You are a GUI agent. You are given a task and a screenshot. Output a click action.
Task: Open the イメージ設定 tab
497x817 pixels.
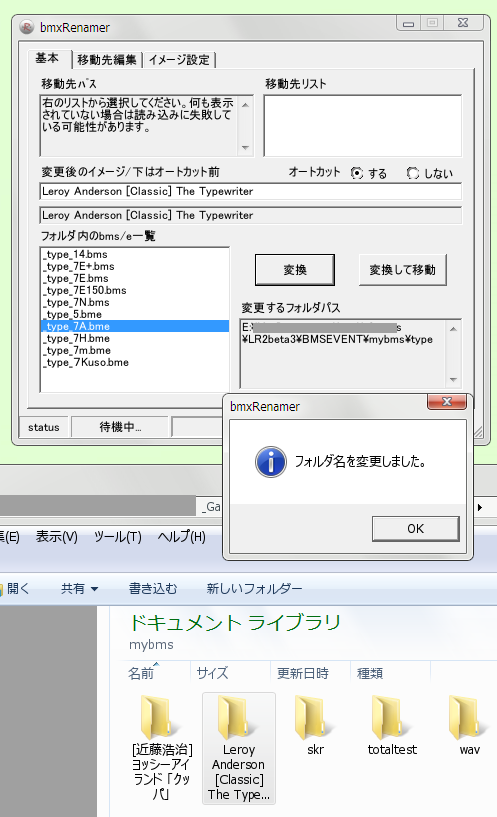click(x=179, y=60)
